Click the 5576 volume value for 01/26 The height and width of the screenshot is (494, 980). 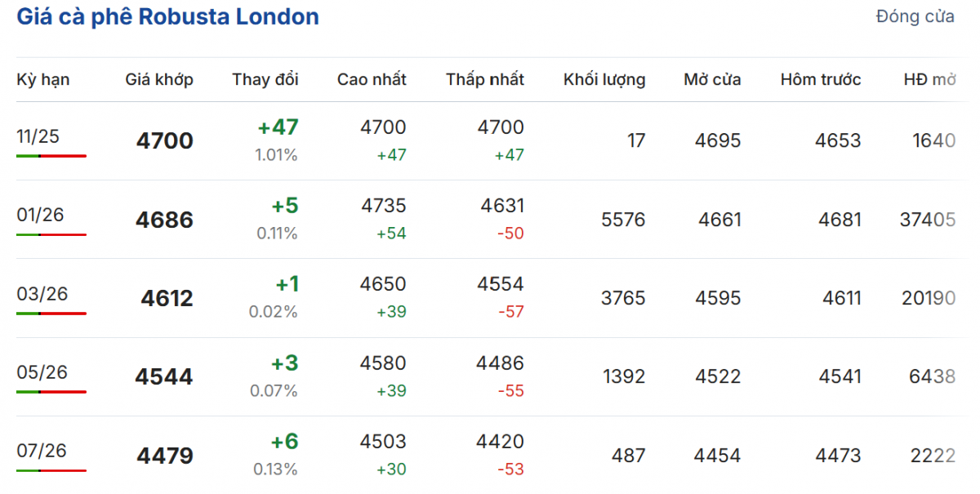623,220
